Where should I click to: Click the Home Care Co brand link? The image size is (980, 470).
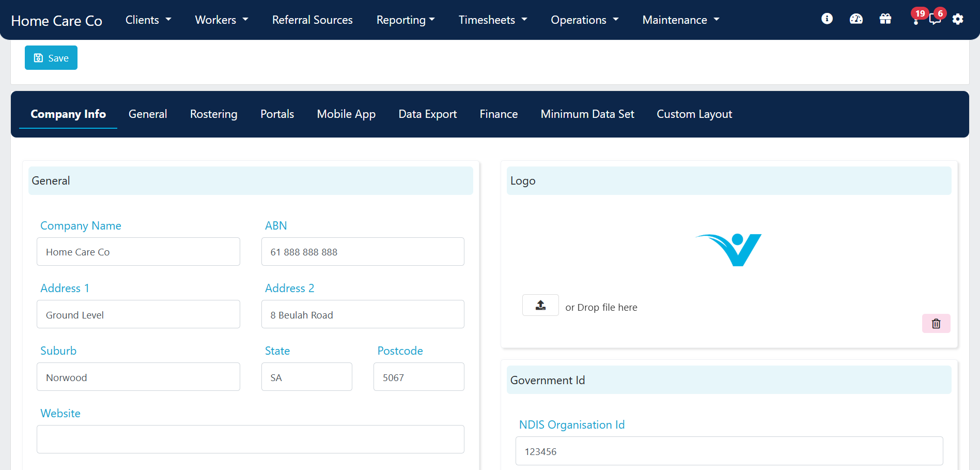[57, 21]
